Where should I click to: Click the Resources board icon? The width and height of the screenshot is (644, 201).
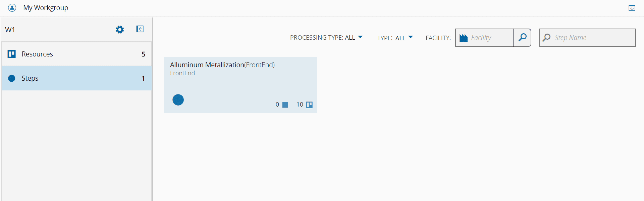[12, 54]
